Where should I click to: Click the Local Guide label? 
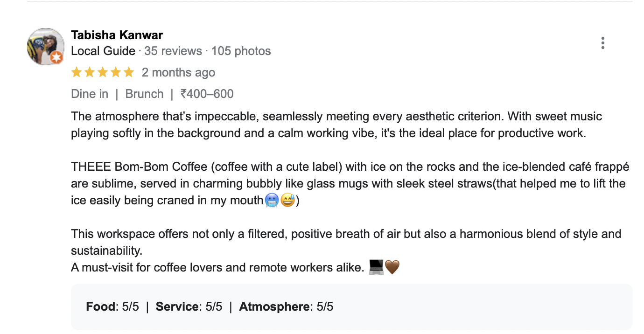coord(103,51)
